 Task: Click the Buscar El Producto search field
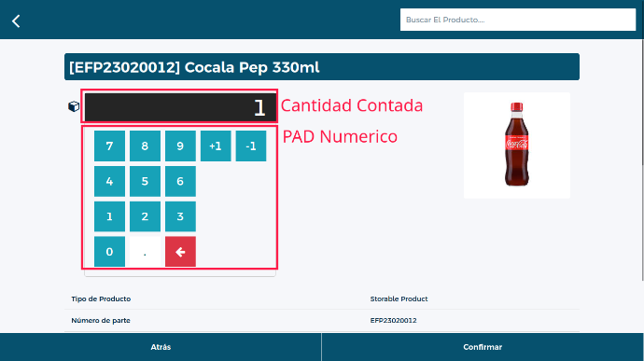[518, 20]
